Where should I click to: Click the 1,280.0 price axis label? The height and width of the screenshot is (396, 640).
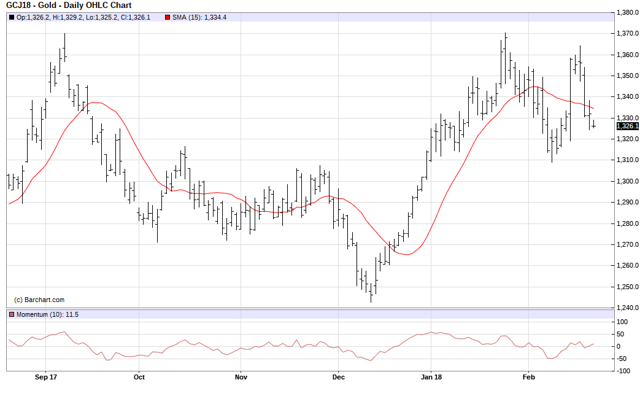pyautogui.click(x=628, y=223)
